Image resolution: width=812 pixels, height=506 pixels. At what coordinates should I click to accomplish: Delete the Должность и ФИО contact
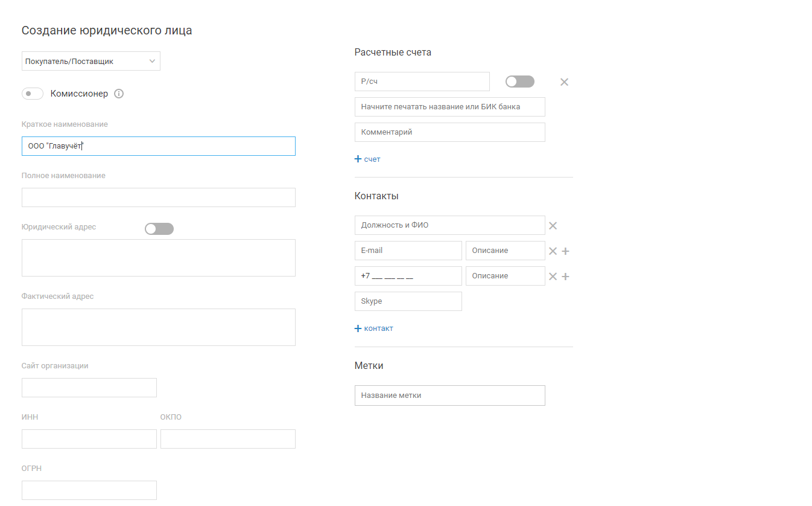[x=553, y=225]
